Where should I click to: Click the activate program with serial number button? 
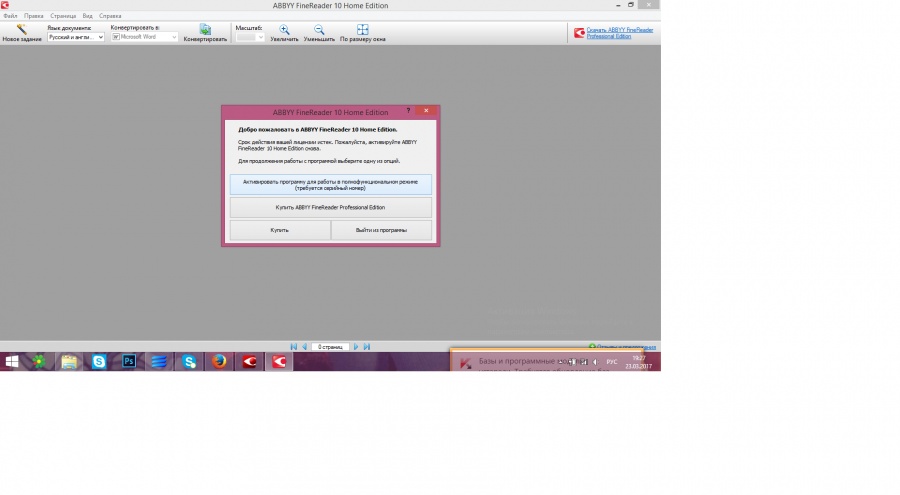click(331, 184)
